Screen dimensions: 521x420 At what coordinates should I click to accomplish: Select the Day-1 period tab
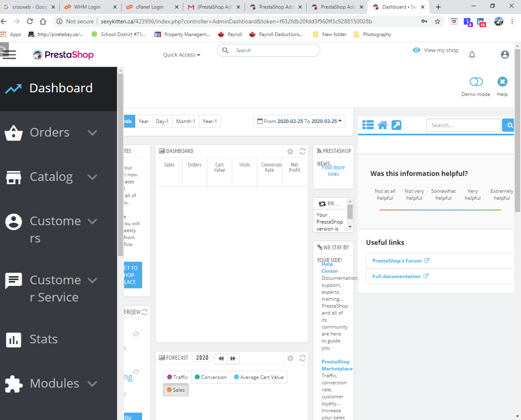(x=162, y=121)
